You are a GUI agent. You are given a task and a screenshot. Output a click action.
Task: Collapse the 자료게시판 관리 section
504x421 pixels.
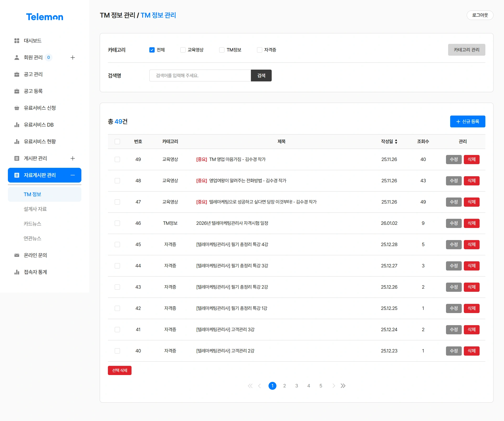[x=73, y=175]
